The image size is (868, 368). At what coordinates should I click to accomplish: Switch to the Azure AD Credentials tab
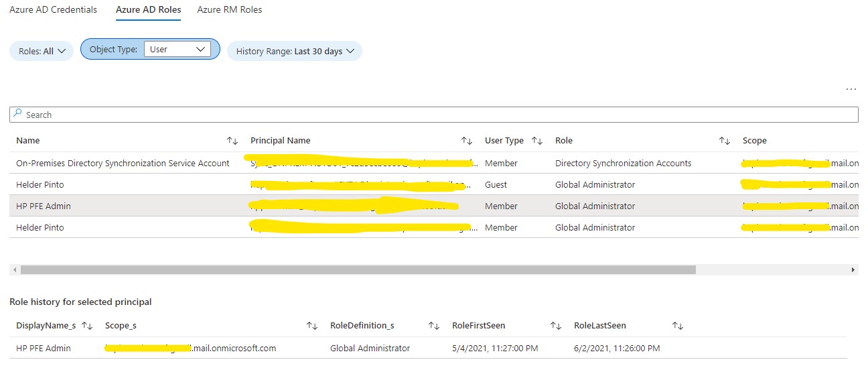[x=53, y=10]
